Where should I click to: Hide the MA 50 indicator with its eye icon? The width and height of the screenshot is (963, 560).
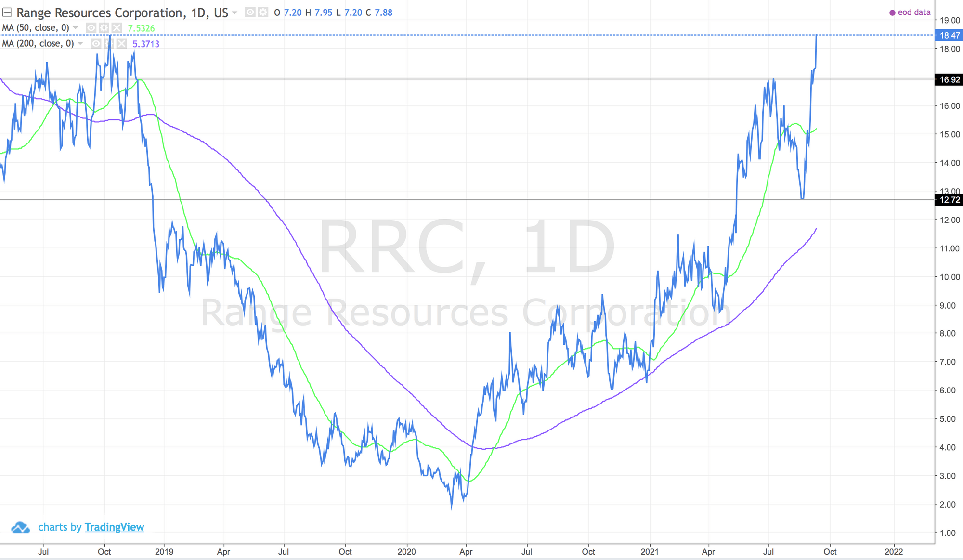coord(91,28)
